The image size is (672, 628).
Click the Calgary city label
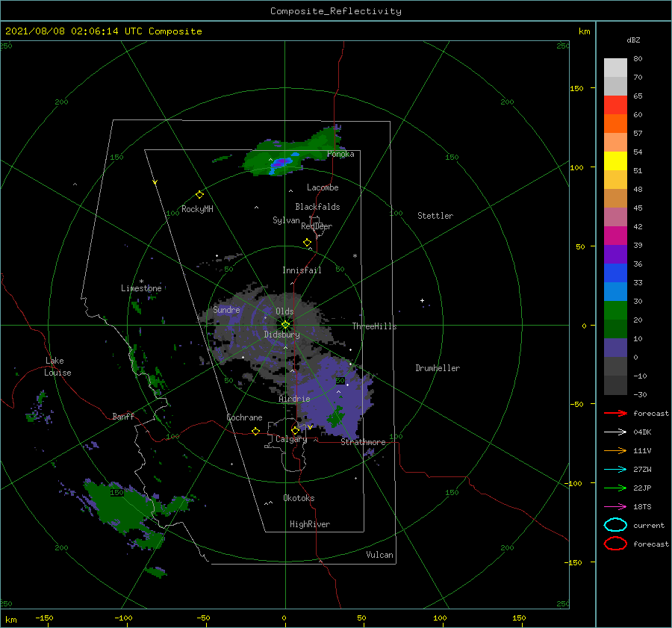291,439
